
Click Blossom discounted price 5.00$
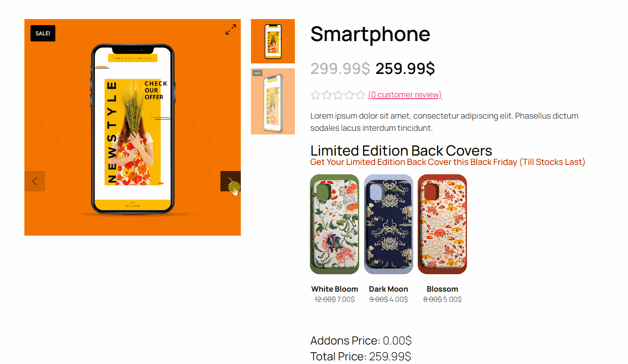coord(452,299)
